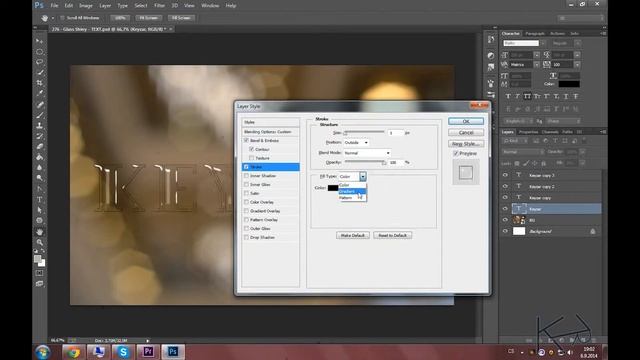Select the Lasso tool
Image resolution: width=640 pixels, height=360 pixels.
click(40, 62)
